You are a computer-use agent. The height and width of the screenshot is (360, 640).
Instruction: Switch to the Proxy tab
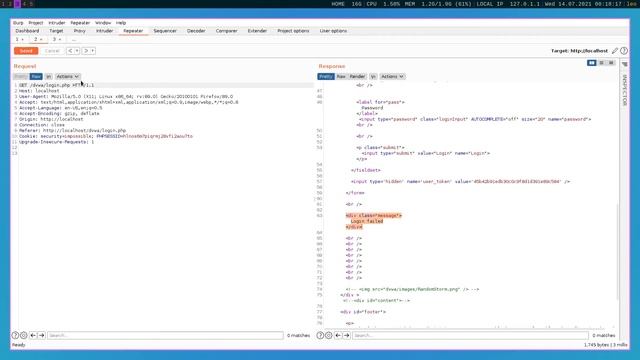click(x=80, y=31)
